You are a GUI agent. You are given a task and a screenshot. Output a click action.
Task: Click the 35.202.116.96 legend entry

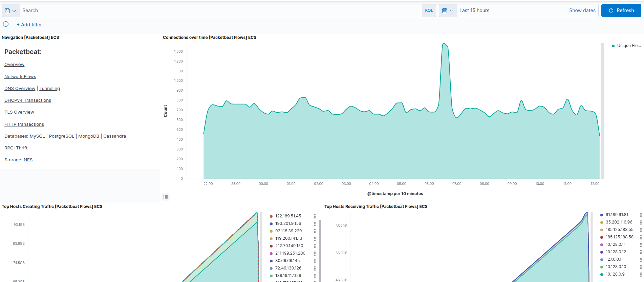click(x=619, y=222)
